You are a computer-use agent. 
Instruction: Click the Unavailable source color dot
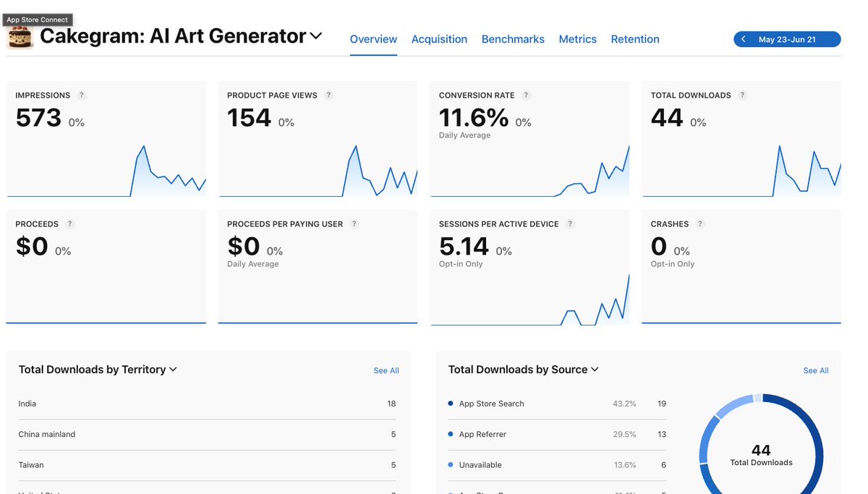tap(451, 465)
